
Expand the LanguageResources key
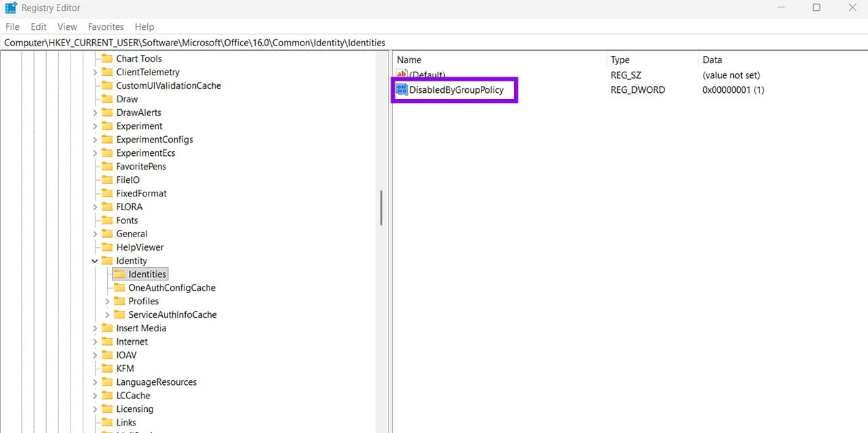click(x=95, y=382)
